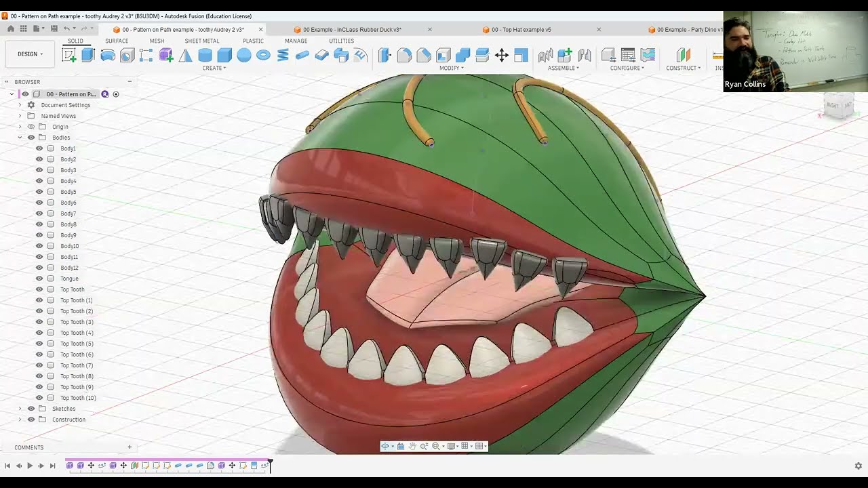Open the Construct dropdown menu

pyautogui.click(x=684, y=68)
